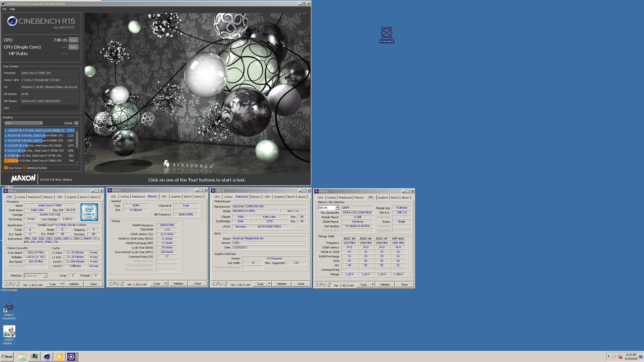
Task: Click the Show Desktop tray icon
Action: pos(641,357)
